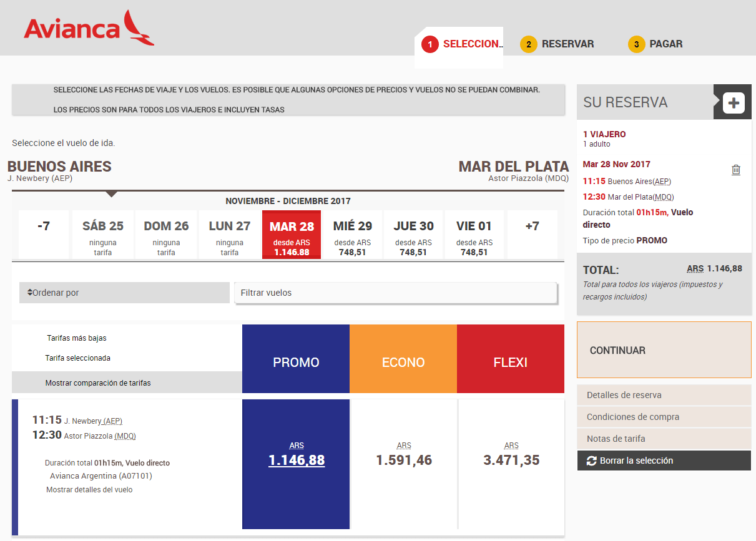Click the plus icon beside SU RESERVA

[x=732, y=101]
